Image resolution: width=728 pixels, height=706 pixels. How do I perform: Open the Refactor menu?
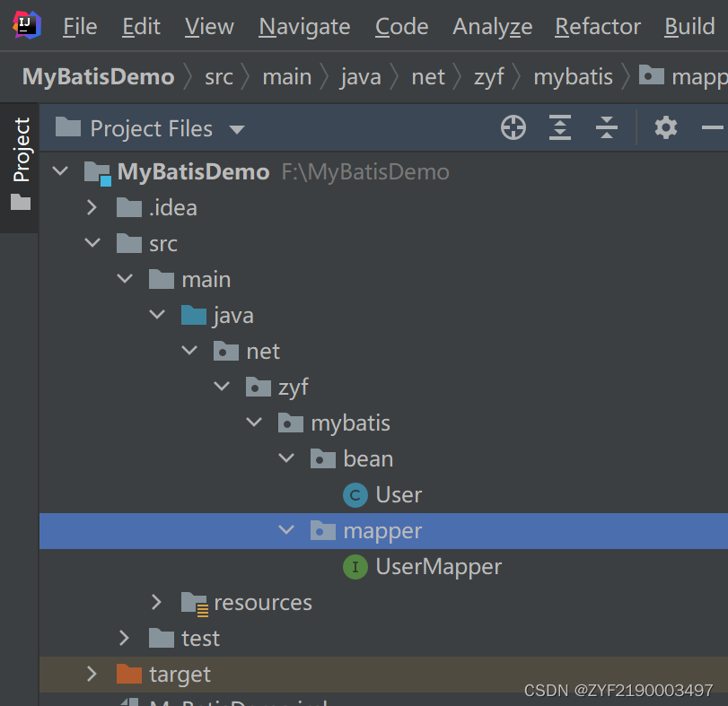[598, 26]
